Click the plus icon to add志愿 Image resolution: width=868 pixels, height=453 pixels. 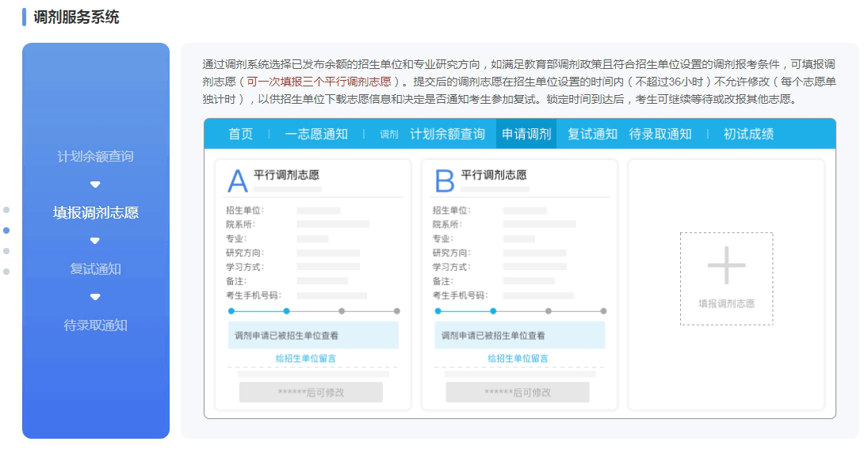tap(726, 265)
